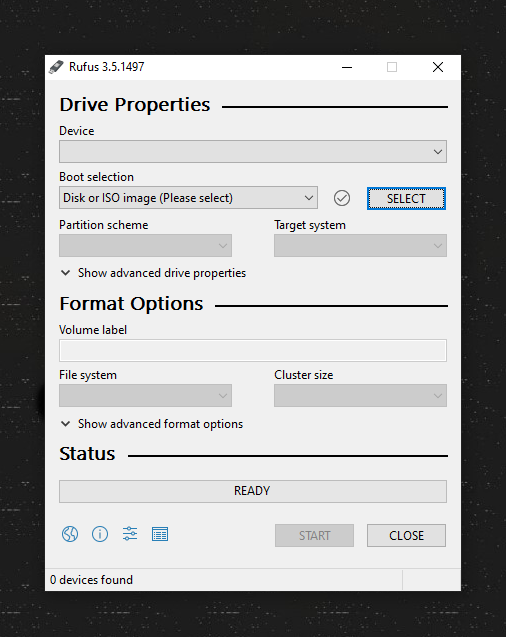This screenshot has width=506, height=637.
Task: Open the Partition scheme dropdown
Action: tap(145, 245)
